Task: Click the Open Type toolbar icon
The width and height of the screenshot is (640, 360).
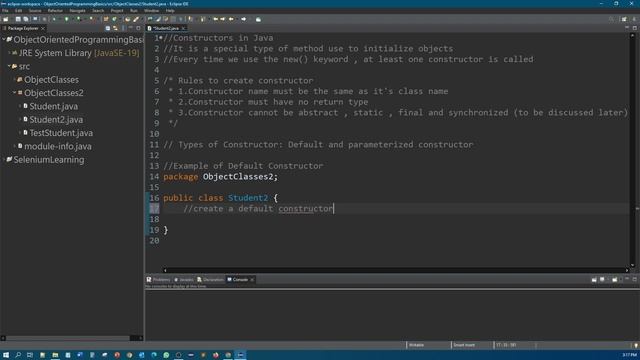Action: point(127,19)
